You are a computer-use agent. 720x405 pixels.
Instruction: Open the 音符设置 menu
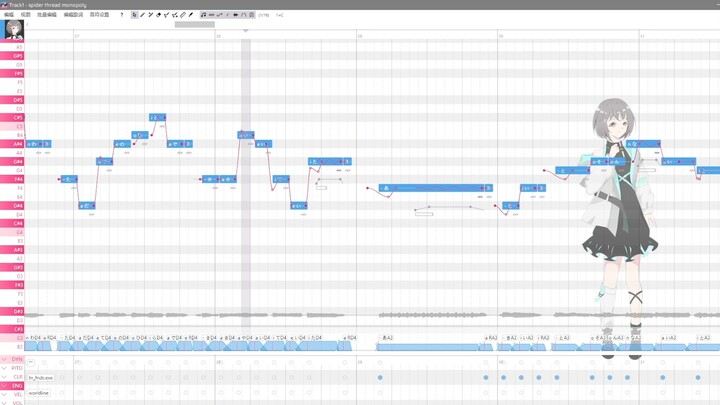99,15
